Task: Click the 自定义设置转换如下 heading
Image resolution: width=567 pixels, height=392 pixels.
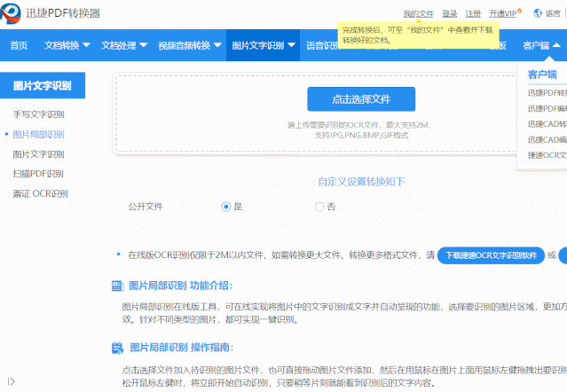Action: click(361, 182)
